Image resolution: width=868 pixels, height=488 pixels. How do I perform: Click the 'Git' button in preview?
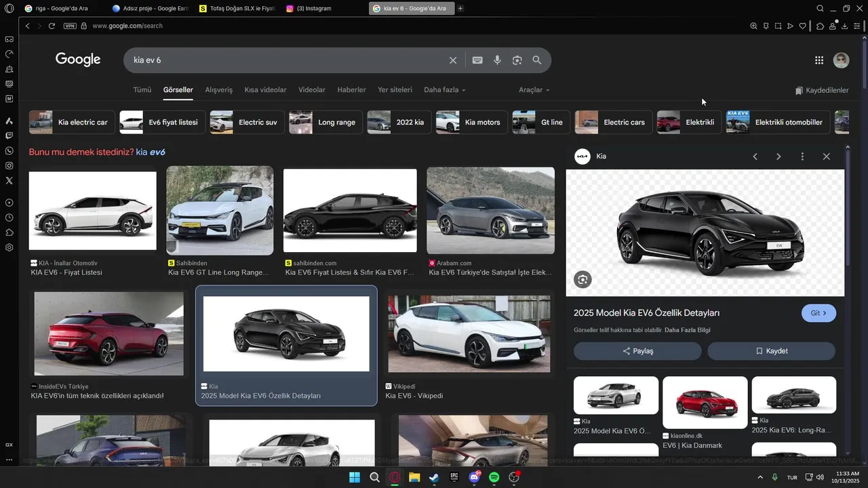818,313
